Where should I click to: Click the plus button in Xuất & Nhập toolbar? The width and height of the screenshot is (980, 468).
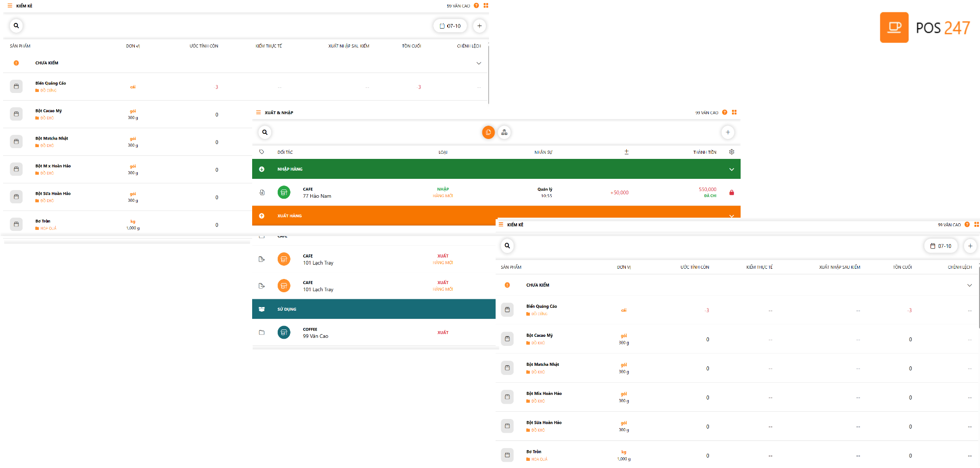[728, 132]
